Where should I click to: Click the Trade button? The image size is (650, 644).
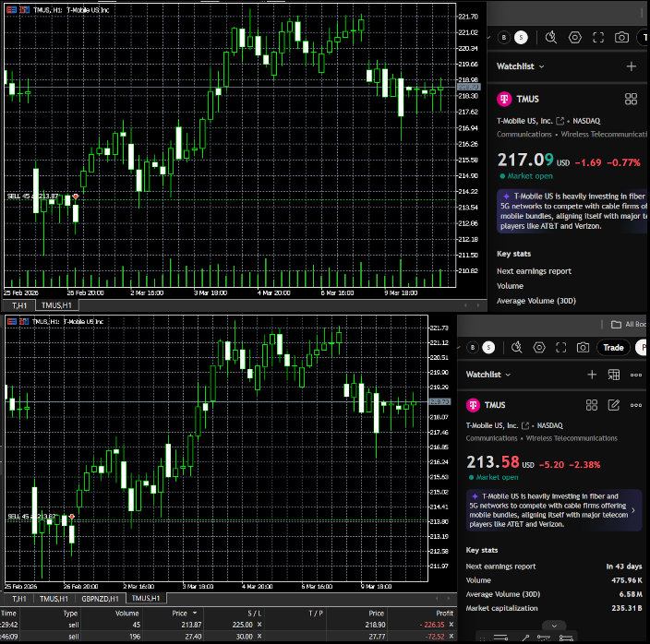pos(613,347)
